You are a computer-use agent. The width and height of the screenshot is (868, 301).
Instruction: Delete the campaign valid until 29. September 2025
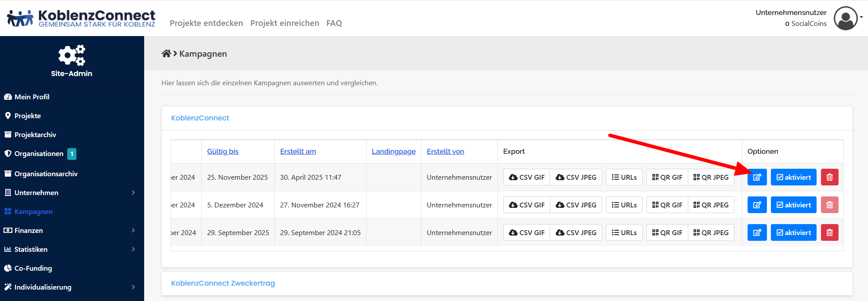[829, 232]
